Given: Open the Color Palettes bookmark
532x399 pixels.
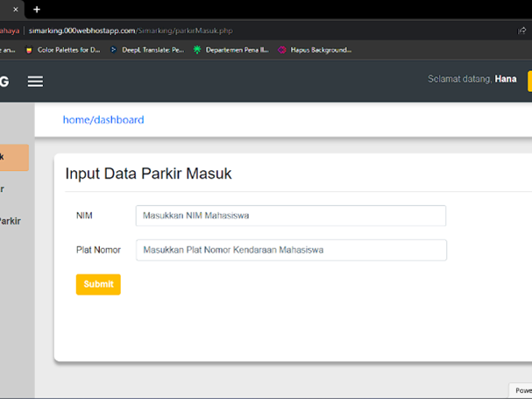Looking at the screenshot, I should pos(62,50).
